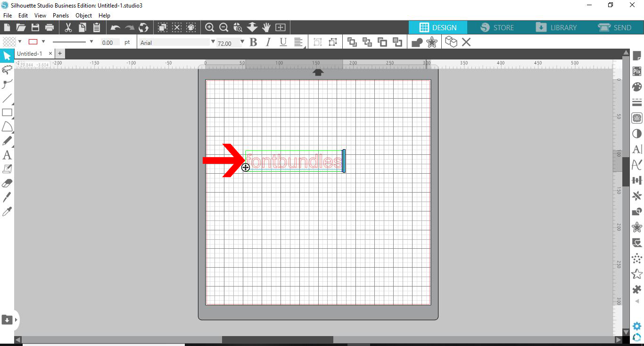This screenshot has width=644, height=346.
Task: Open the File menu
Action: (8, 16)
